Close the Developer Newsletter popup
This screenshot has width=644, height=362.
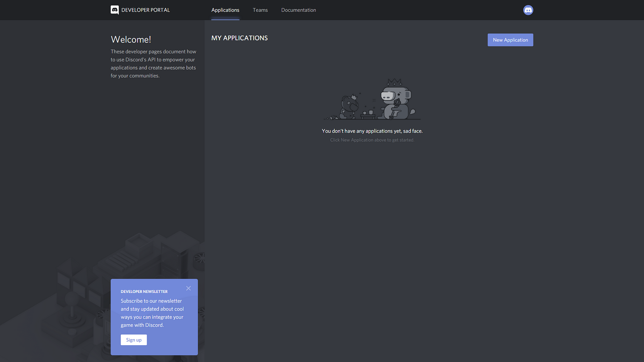coord(189,288)
